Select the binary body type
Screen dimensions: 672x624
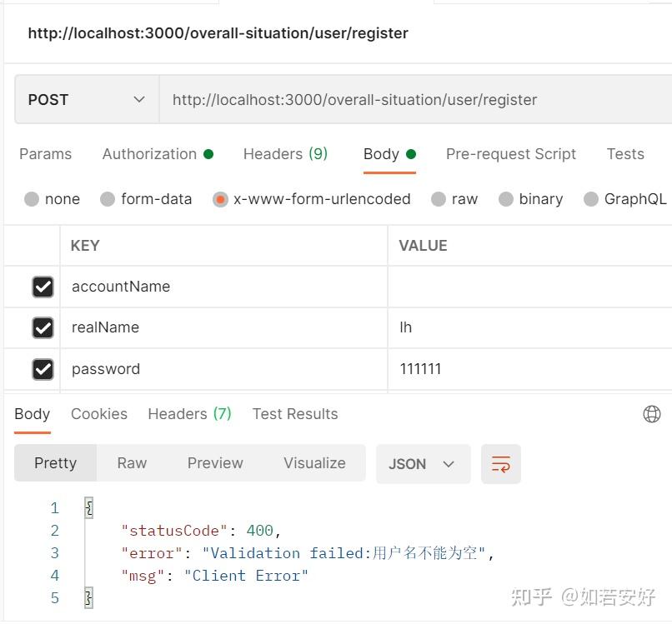[530, 199]
